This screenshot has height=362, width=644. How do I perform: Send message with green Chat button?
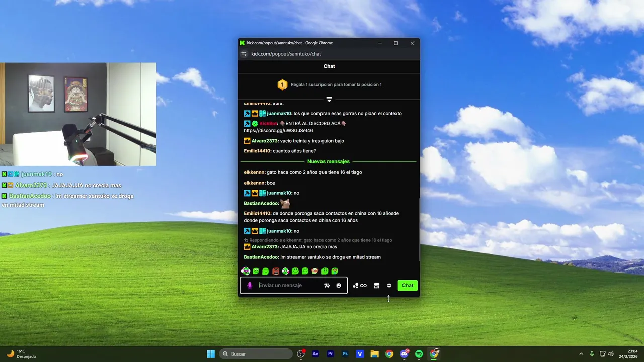[408, 285]
